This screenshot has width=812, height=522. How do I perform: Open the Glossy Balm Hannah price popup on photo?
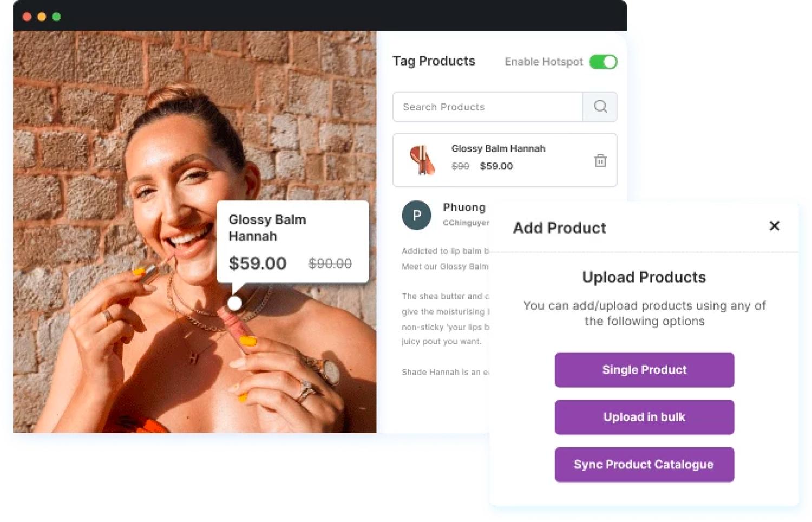[x=292, y=241]
